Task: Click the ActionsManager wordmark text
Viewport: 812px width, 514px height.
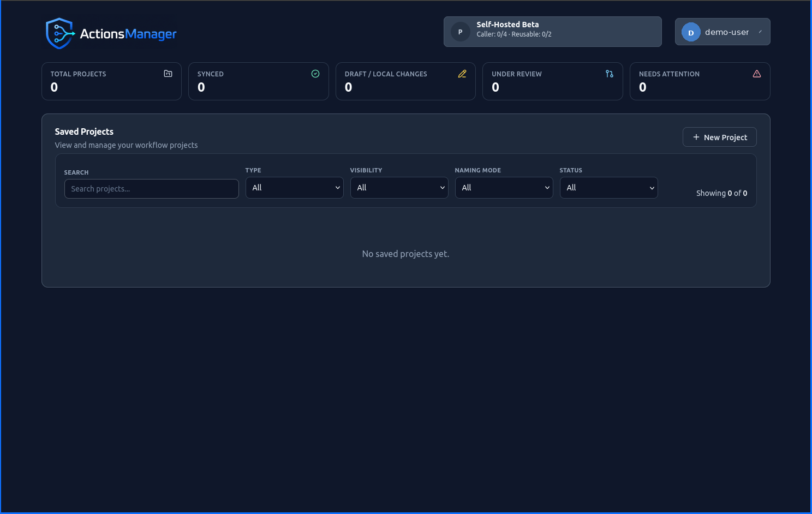Action: click(128, 34)
